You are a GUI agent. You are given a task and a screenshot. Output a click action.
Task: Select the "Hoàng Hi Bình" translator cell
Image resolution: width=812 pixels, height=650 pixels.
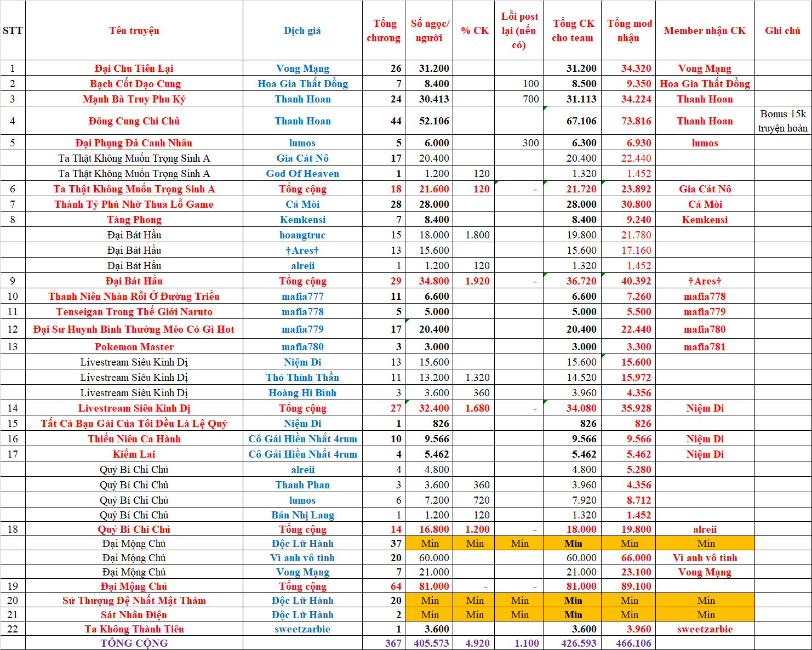click(x=302, y=393)
